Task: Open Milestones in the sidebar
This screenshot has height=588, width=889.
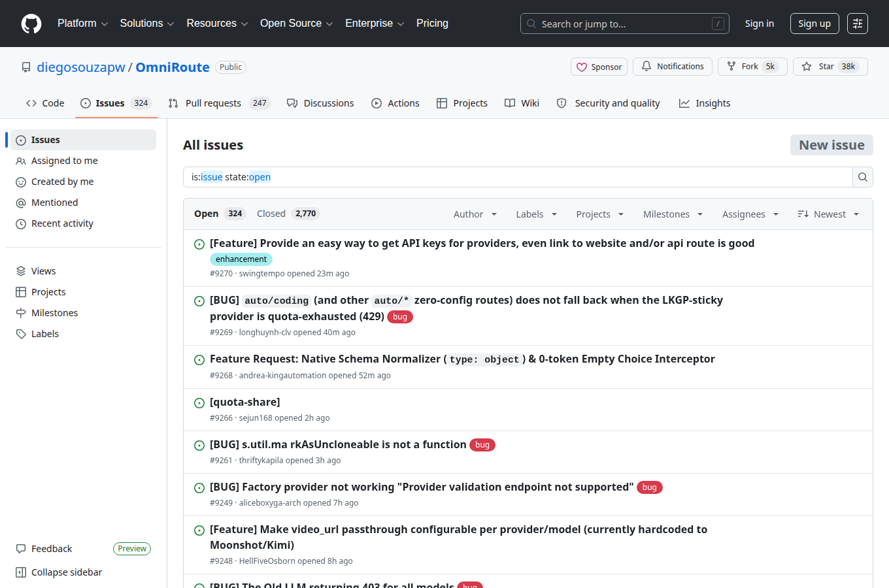Action: [83, 313]
